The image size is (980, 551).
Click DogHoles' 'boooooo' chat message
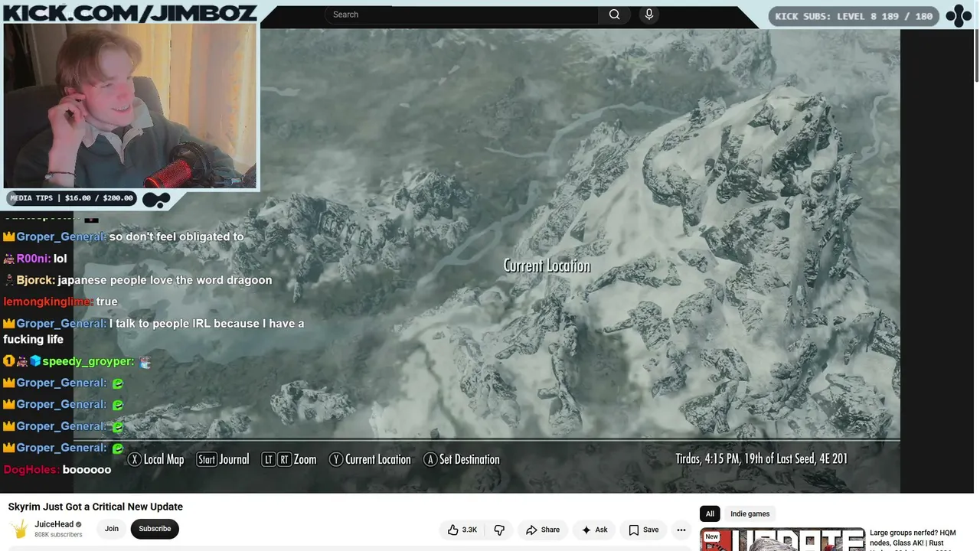pos(87,469)
